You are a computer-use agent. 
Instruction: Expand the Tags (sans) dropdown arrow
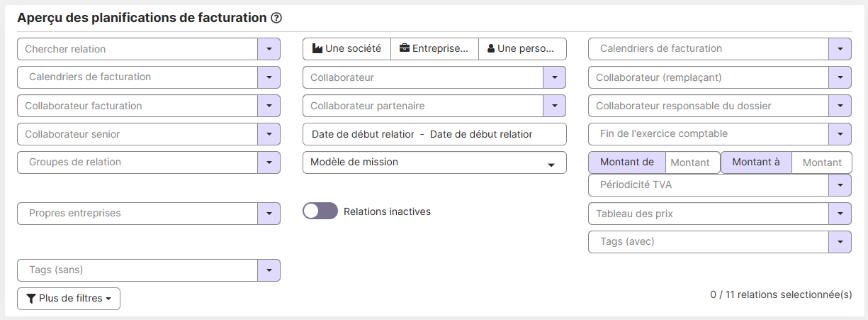[269, 270]
